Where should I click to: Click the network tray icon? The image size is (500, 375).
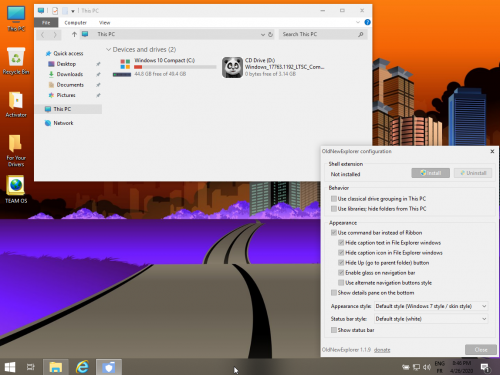[x=416, y=367]
